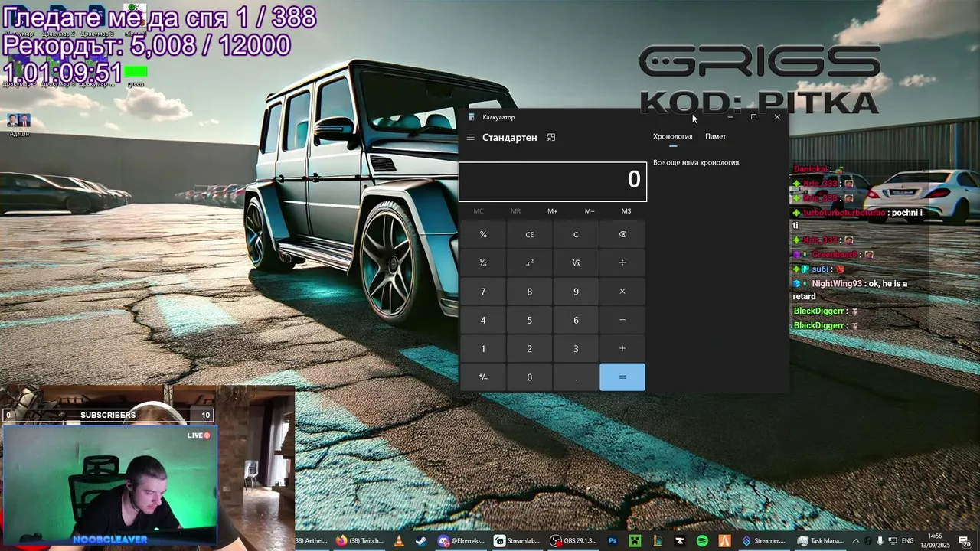Click the divide key

click(x=622, y=263)
